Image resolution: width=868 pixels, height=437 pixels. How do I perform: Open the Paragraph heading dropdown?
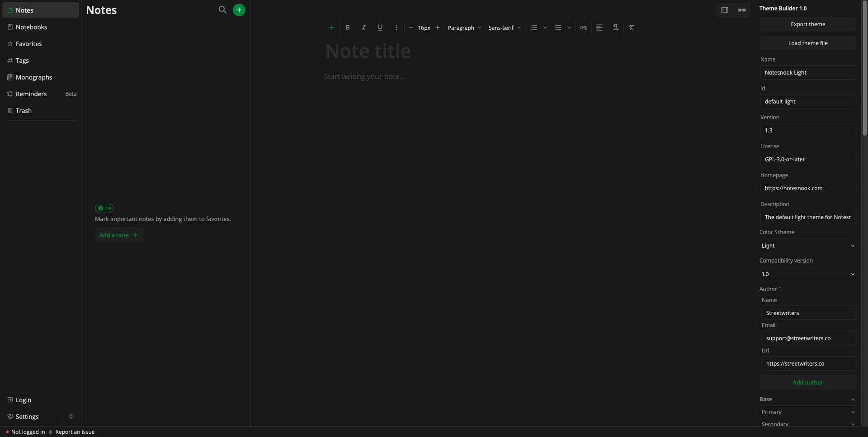pyautogui.click(x=464, y=28)
